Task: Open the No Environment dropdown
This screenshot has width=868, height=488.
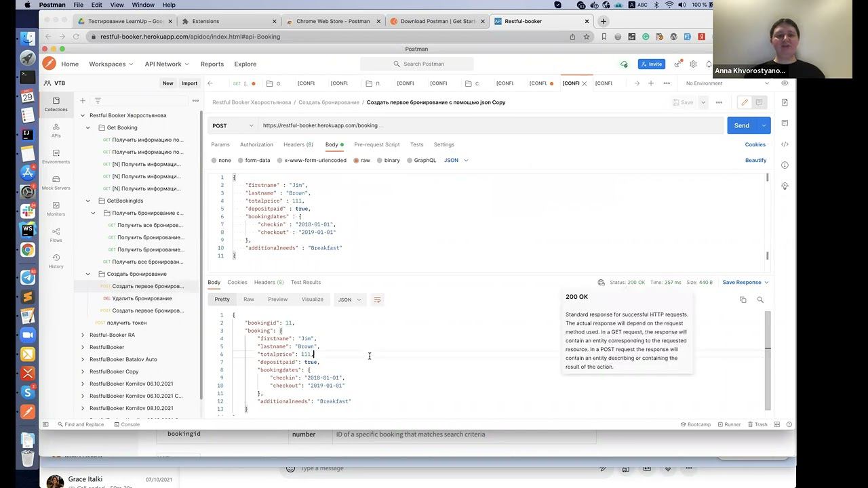Action: [x=728, y=83]
